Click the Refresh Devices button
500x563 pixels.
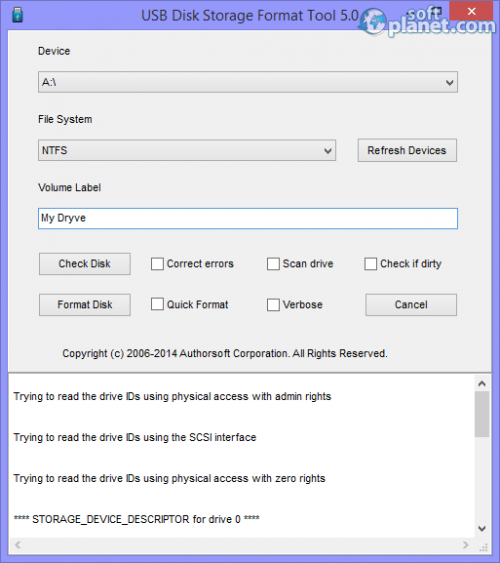[407, 150]
